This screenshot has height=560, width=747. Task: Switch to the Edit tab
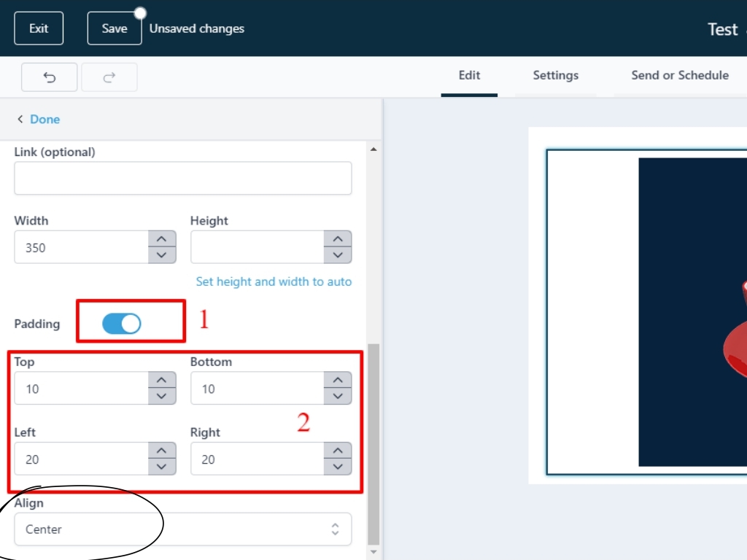(x=469, y=75)
